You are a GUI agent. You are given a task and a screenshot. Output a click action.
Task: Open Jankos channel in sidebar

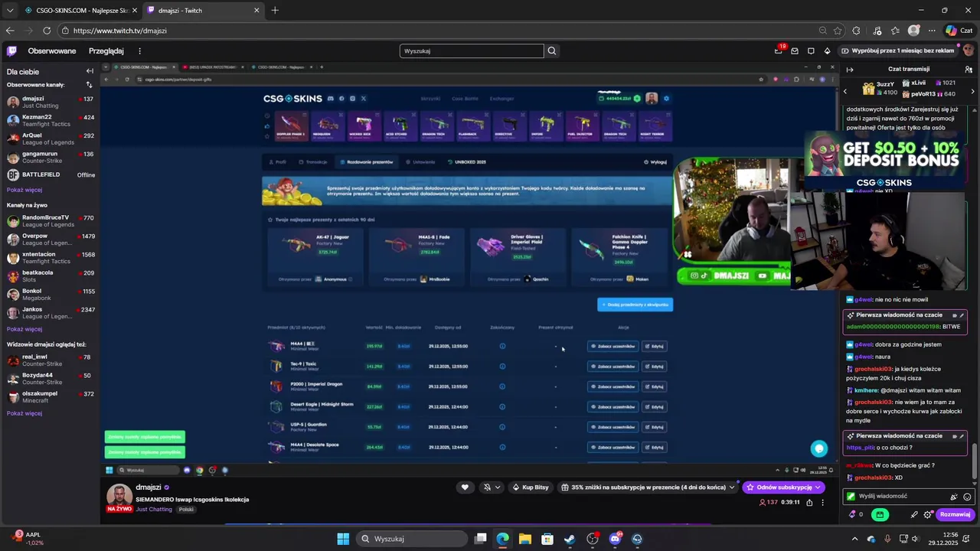pos(51,312)
